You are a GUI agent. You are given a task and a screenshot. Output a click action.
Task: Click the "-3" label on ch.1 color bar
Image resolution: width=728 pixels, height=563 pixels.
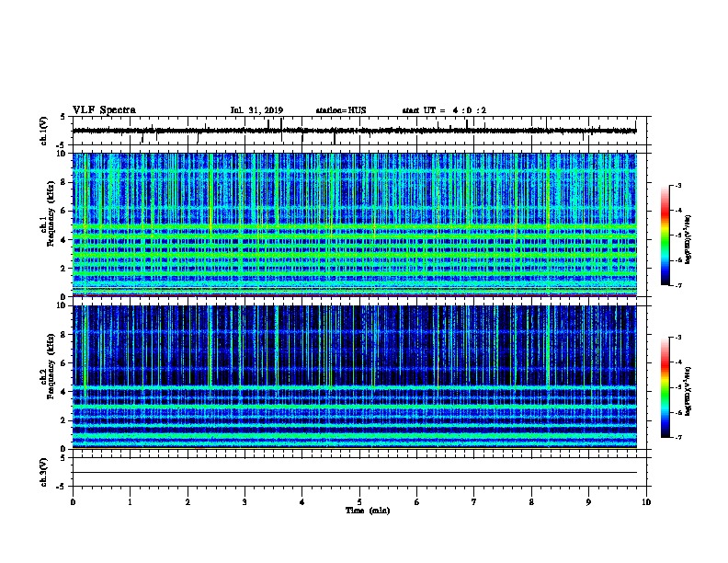(x=677, y=185)
